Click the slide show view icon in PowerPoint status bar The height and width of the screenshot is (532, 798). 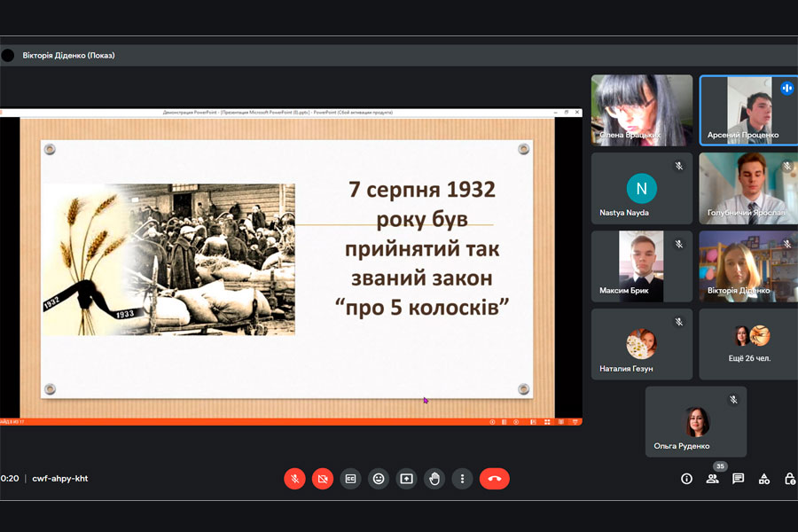click(575, 422)
